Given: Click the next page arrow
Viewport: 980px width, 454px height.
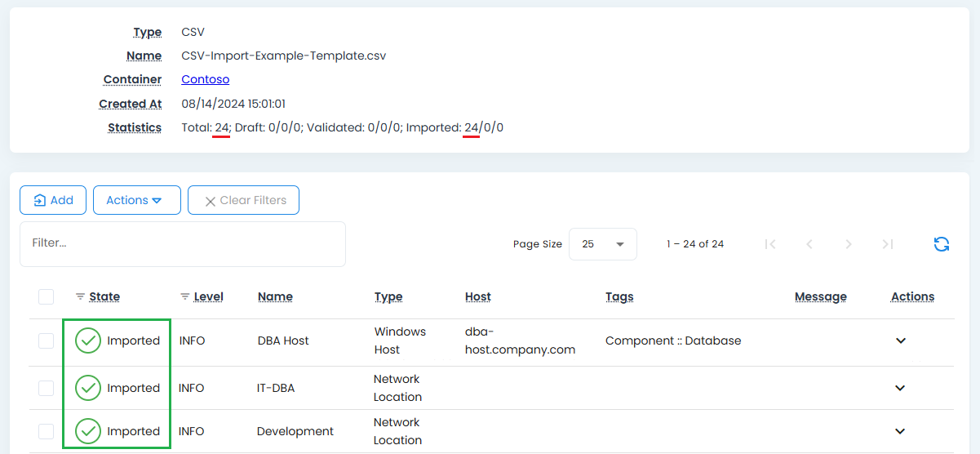Looking at the screenshot, I should [849, 244].
